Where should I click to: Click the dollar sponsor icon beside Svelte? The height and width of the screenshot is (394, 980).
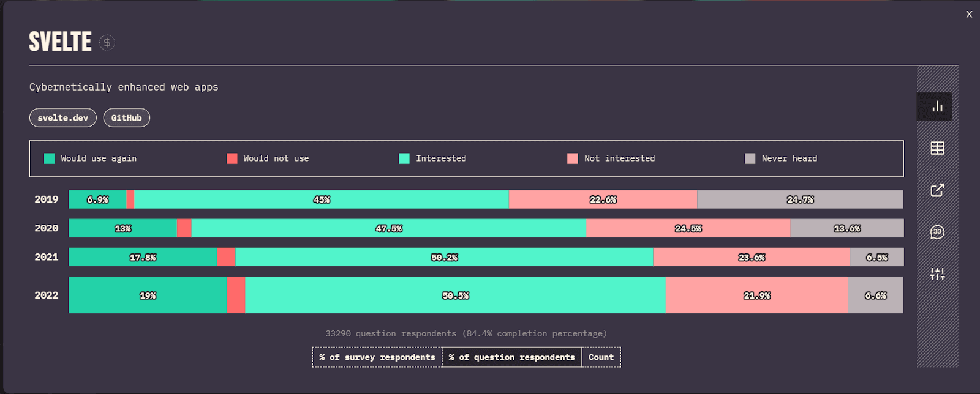point(107,42)
